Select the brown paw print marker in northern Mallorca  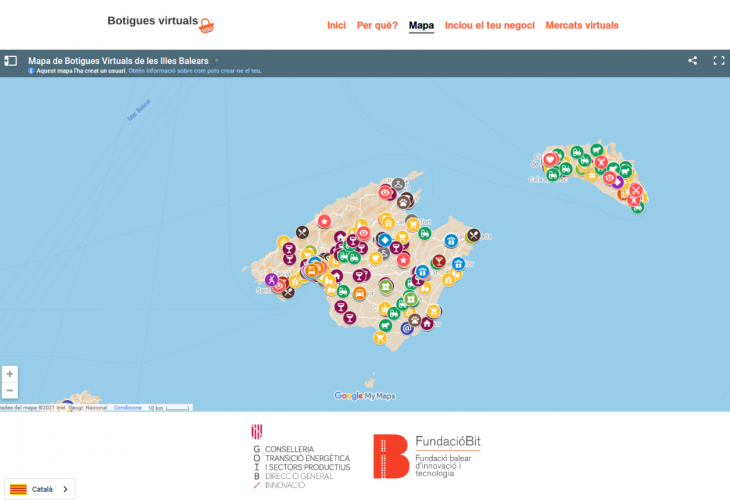coord(405,200)
